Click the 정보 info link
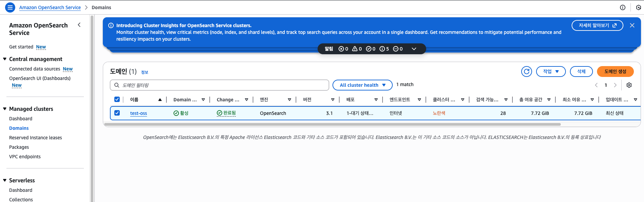This screenshot has width=644, height=202. 144,72
